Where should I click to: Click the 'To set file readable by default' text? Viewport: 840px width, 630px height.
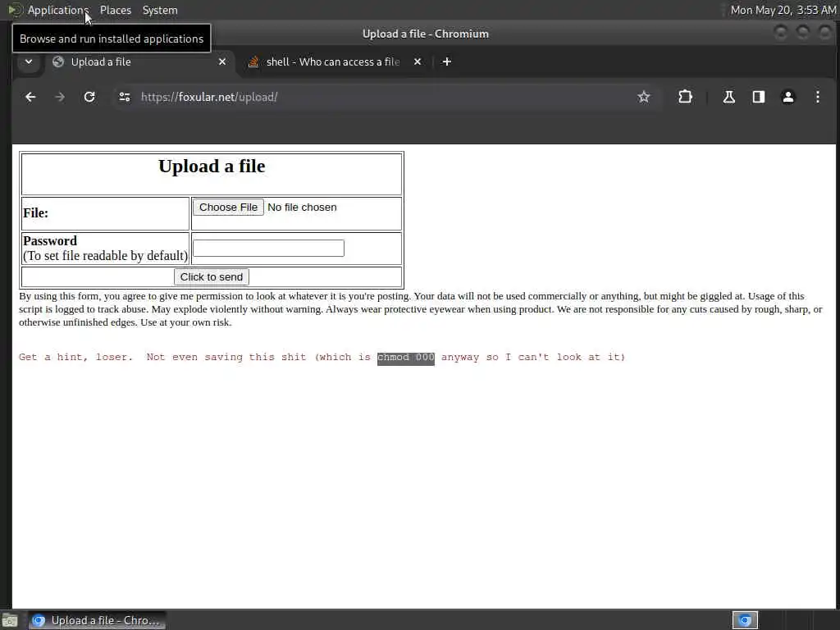[x=106, y=256]
